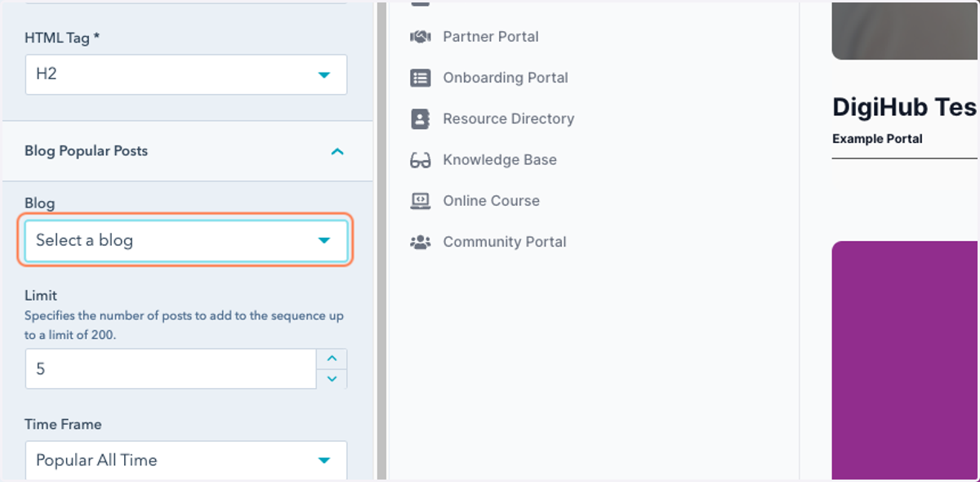Screen dimensions: 980x482
Task: Click the Limit help text about 200 posts
Action: pyautogui.click(x=184, y=325)
